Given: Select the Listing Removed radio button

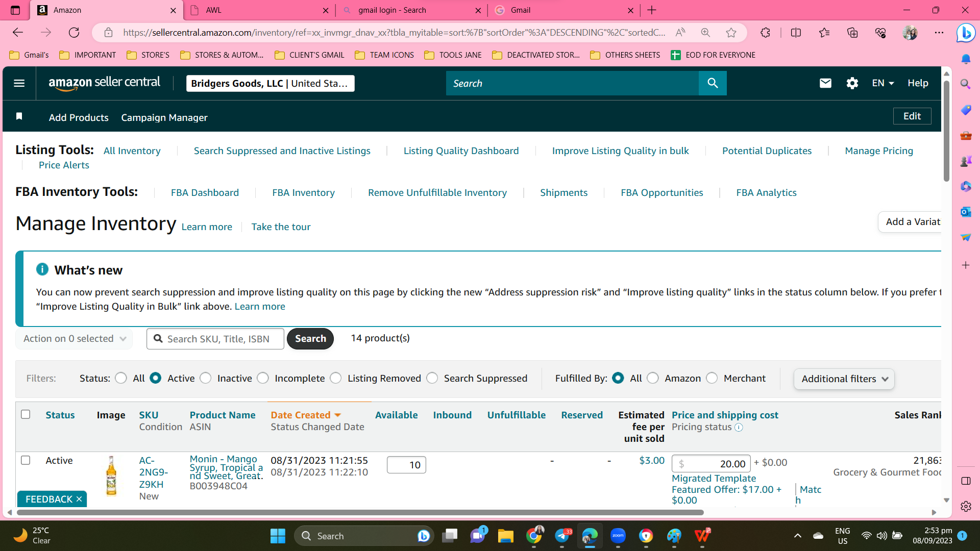Looking at the screenshot, I should click(336, 378).
